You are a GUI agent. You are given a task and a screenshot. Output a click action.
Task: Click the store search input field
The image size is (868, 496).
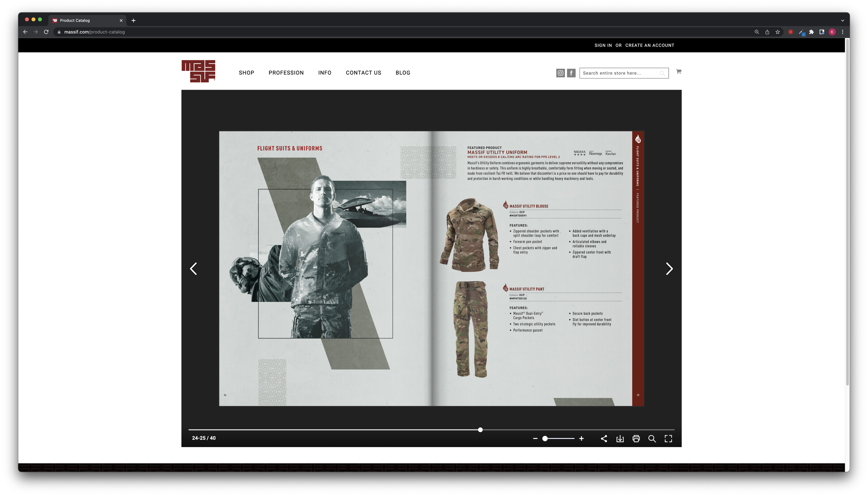[620, 73]
